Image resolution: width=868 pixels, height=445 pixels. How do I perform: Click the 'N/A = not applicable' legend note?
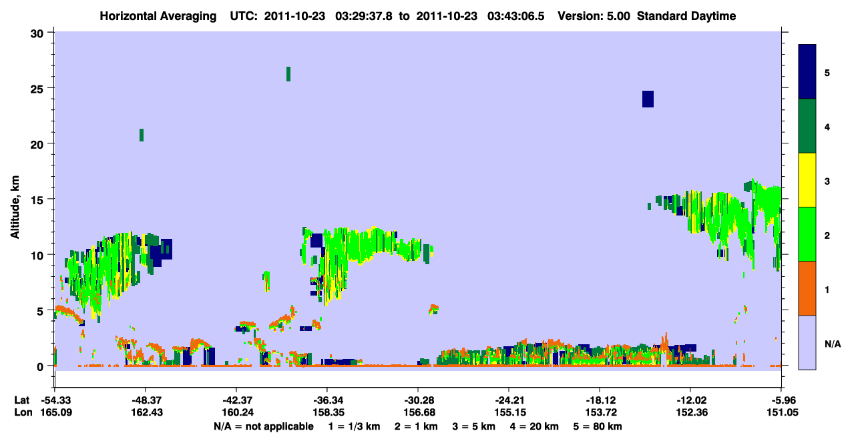pos(263,426)
